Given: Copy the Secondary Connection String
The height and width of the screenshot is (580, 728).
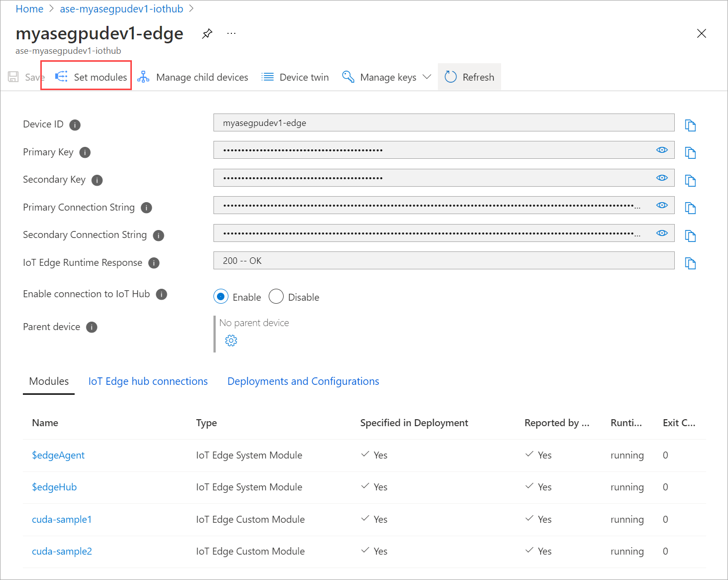Looking at the screenshot, I should 690,236.
